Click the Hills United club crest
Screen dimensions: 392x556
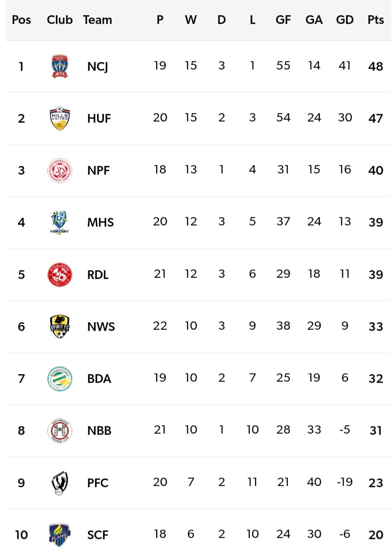coord(59,118)
